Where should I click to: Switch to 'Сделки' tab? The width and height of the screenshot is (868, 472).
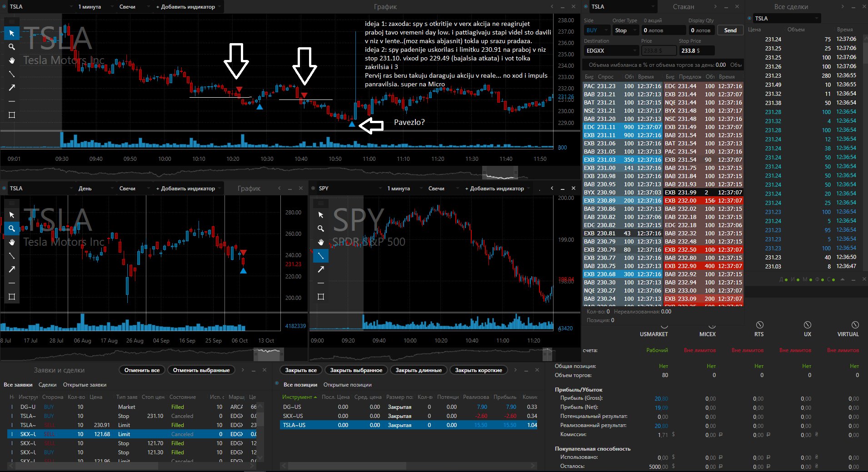[x=48, y=385]
